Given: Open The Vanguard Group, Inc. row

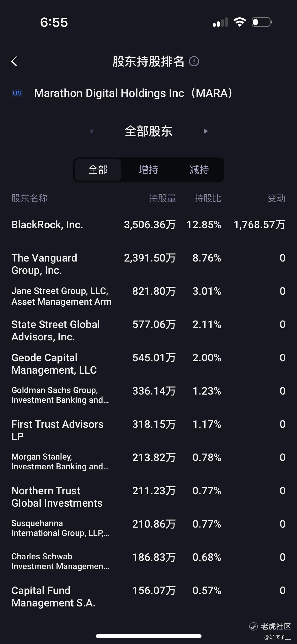Looking at the screenshot, I should [148, 264].
